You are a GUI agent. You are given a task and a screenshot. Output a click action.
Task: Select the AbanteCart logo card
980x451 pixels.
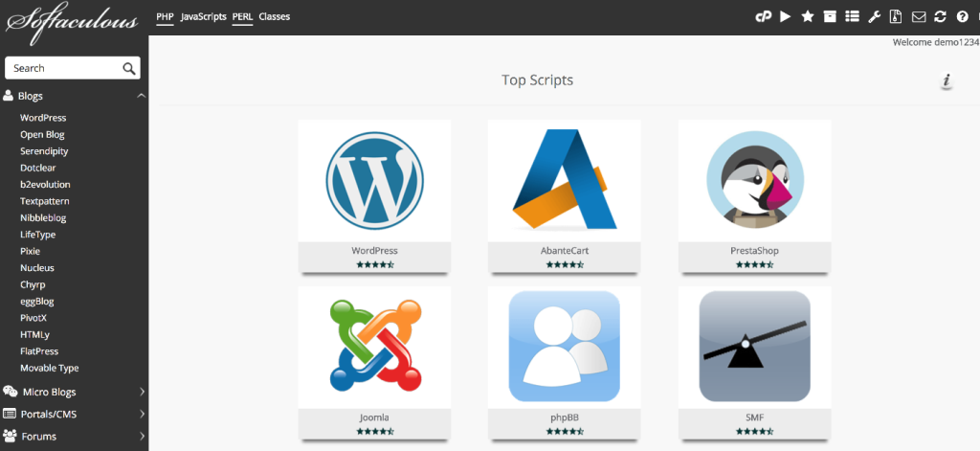tap(565, 180)
